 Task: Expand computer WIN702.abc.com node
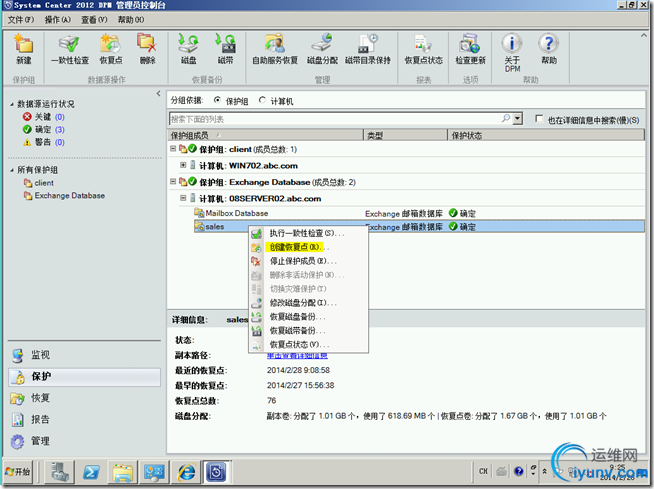(x=183, y=165)
